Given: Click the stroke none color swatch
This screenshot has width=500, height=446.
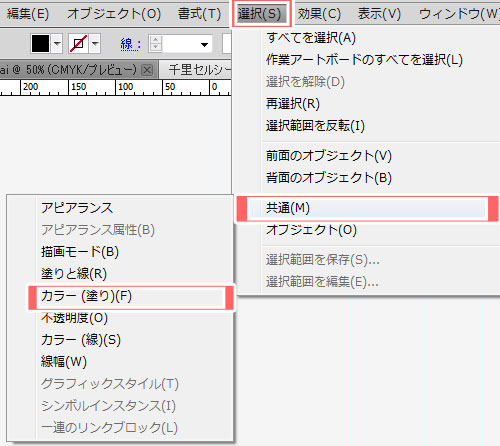Looking at the screenshot, I should point(78,43).
